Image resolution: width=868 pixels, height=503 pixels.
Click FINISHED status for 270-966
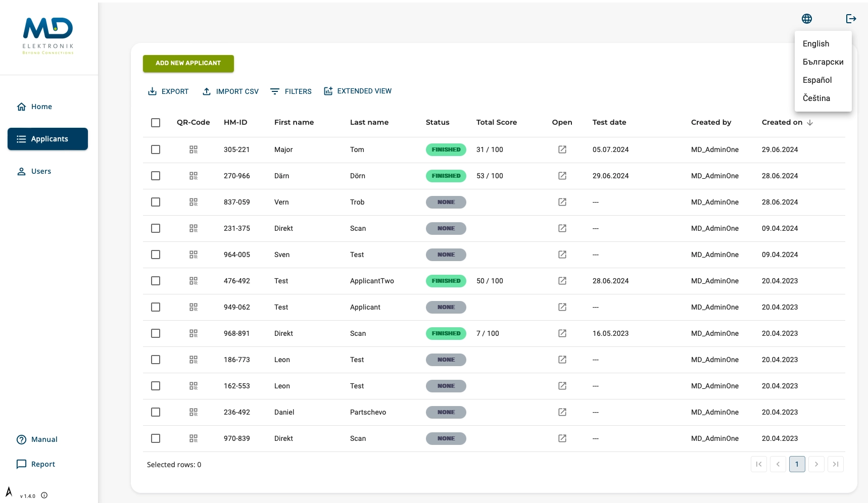coord(446,176)
